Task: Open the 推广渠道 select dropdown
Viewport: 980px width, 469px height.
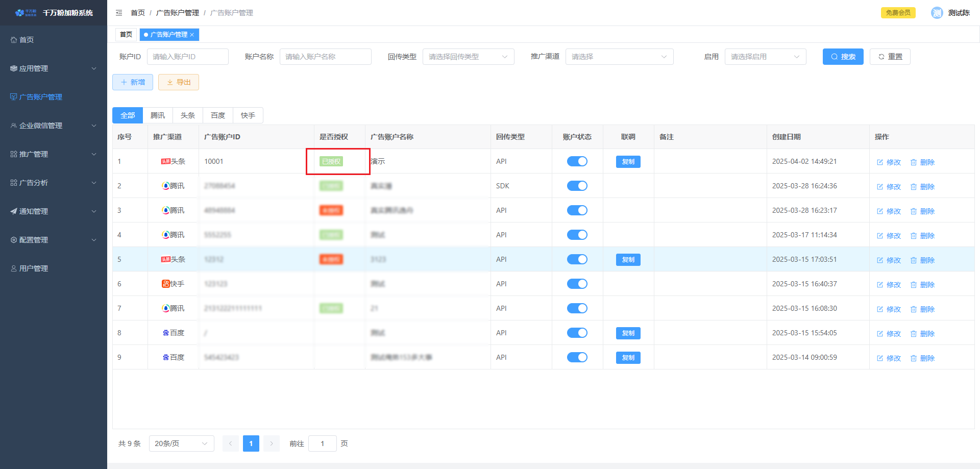Action: [x=619, y=57]
